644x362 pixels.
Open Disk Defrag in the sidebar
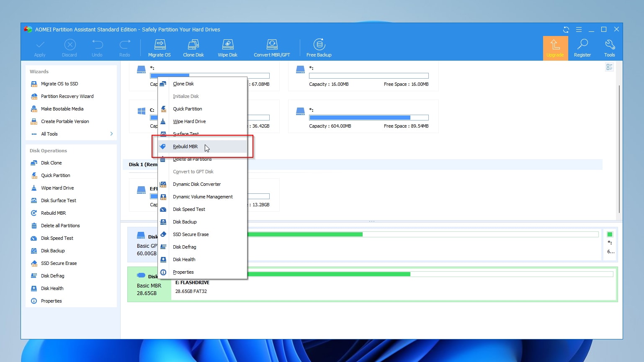[52, 276]
